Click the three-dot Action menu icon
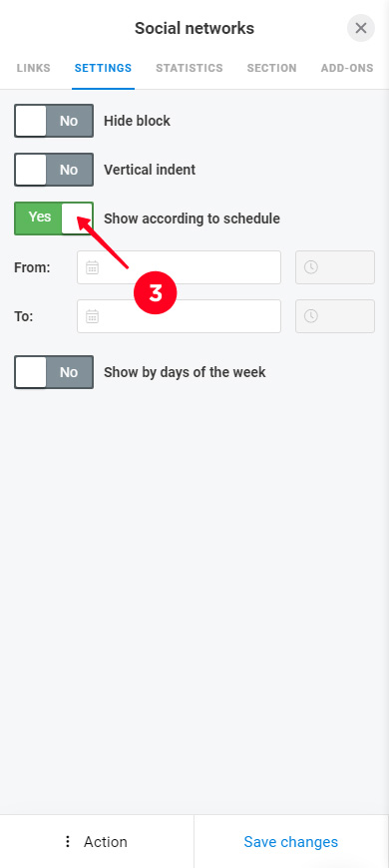This screenshot has height=868, width=389. click(x=68, y=842)
